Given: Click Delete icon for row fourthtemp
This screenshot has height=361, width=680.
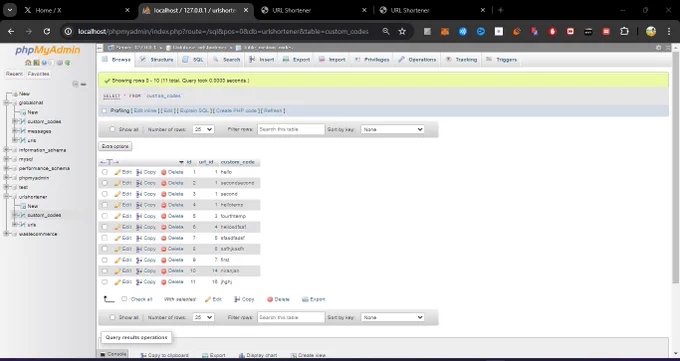Looking at the screenshot, I should (x=164, y=216).
